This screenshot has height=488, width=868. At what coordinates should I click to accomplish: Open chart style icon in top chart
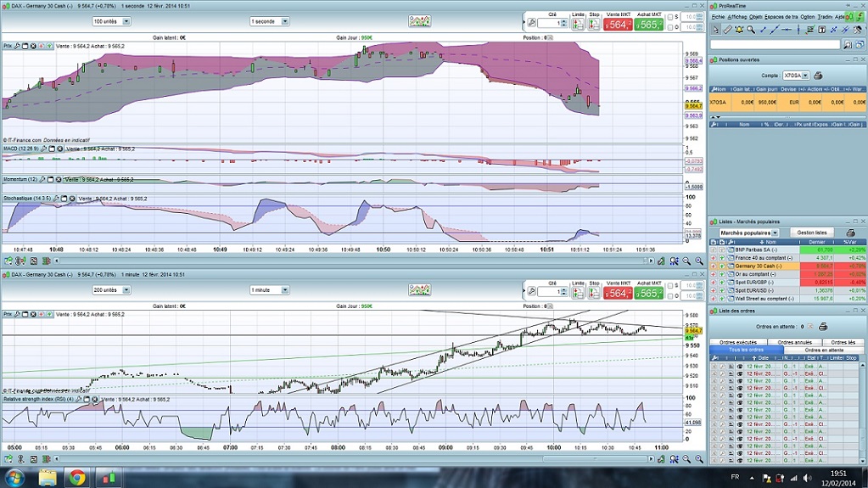click(420, 21)
